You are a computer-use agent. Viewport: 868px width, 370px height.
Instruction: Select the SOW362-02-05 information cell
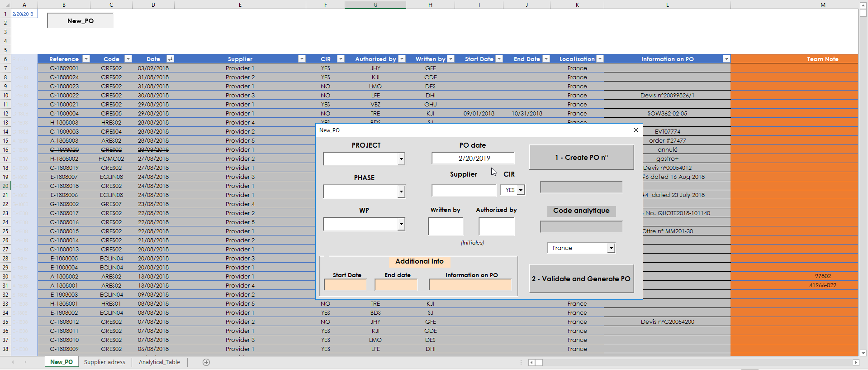click(667, 113)
